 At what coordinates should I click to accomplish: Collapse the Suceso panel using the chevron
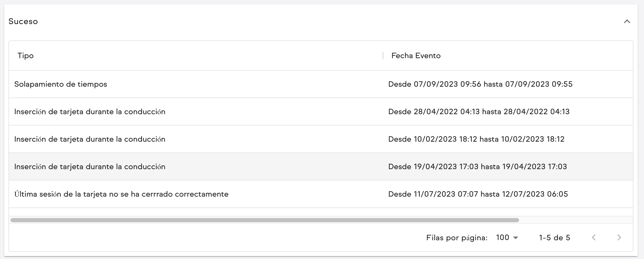(x=627, y=21)
